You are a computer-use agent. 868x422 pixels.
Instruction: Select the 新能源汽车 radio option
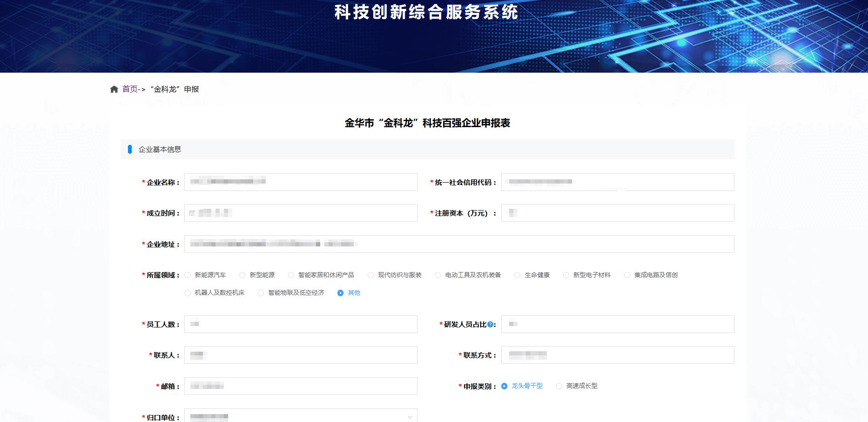coord(188,275)
